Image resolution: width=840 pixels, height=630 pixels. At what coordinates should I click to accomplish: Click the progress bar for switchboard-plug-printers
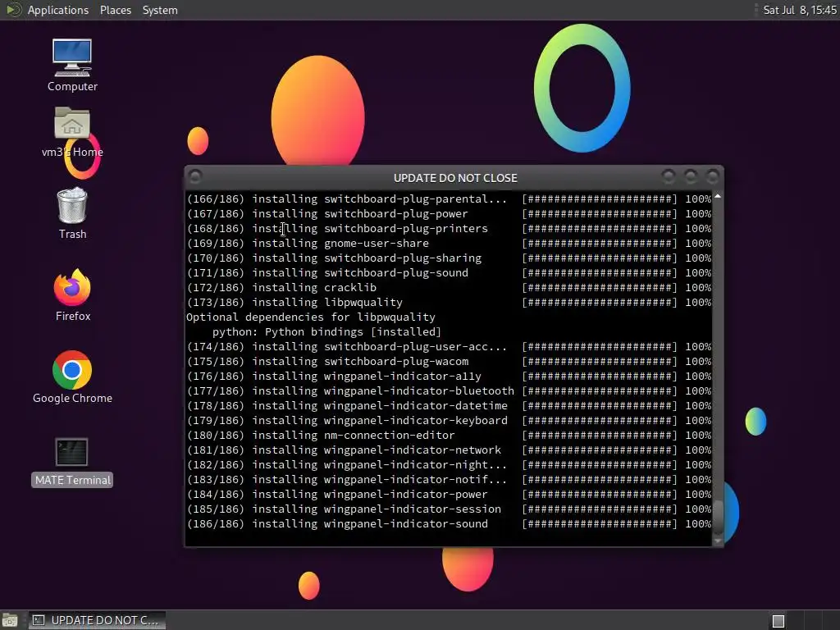[600, 229]
